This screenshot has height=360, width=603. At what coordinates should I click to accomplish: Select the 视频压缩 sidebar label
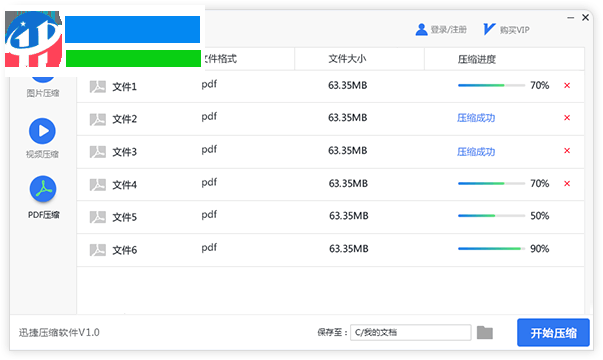pos(42,154)
